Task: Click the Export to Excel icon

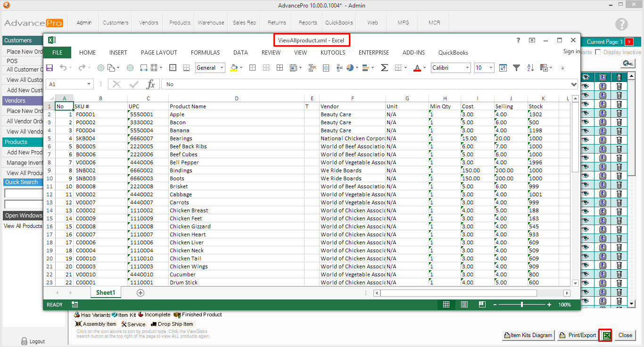Action: (606, 335)
